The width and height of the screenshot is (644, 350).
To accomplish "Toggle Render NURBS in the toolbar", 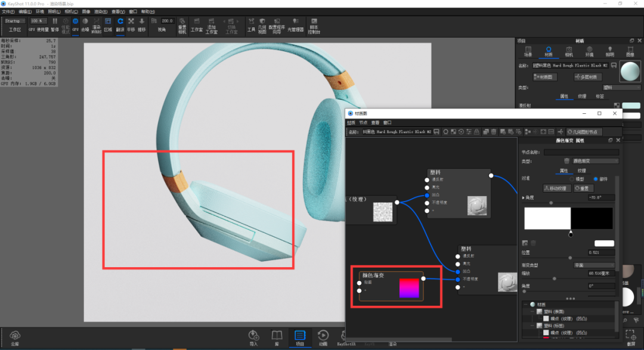I will pos(97,21).
